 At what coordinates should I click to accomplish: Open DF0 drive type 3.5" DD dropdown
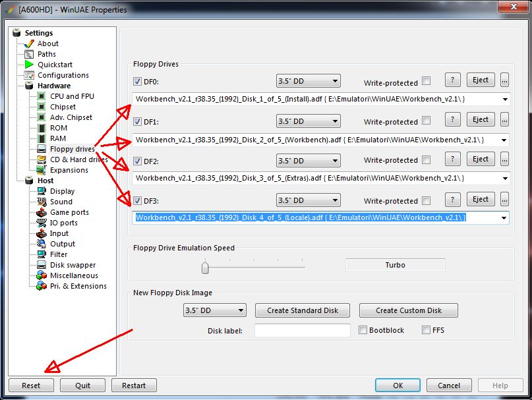click(x=308, y=82)
